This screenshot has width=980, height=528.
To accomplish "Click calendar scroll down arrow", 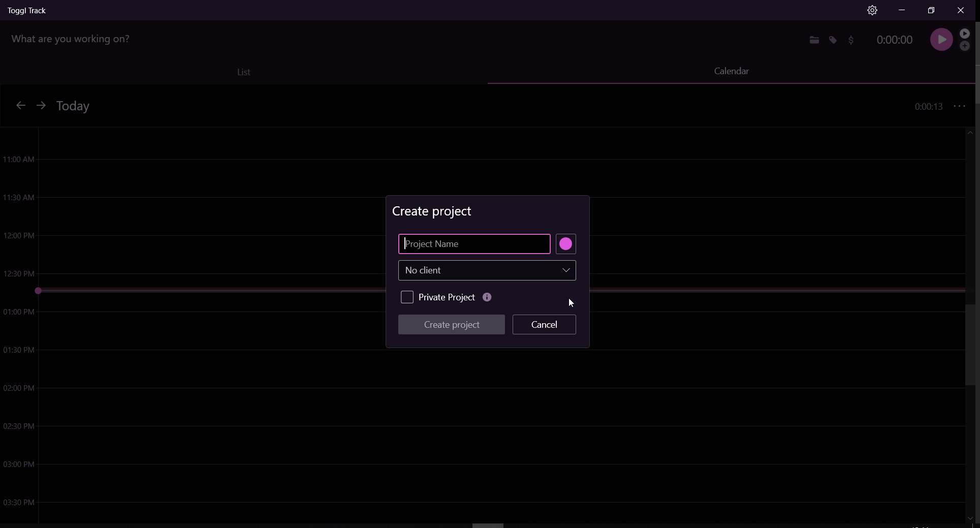I will tap(970, 518).
